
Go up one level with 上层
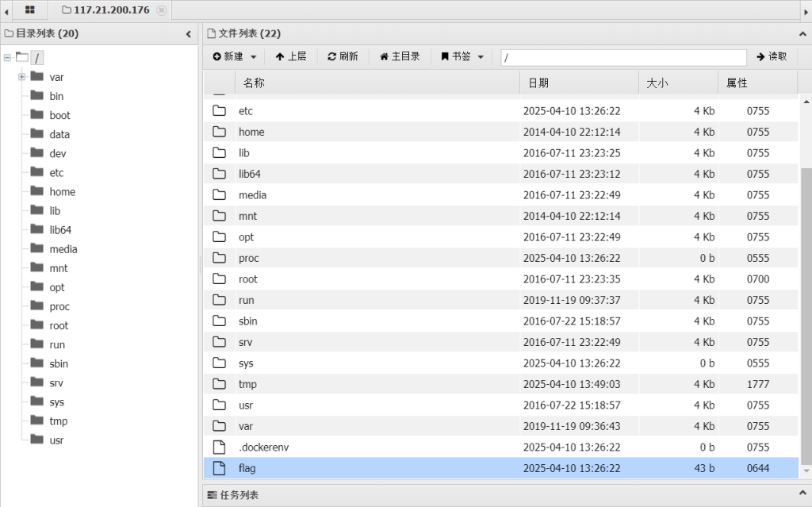coord(290,56)
